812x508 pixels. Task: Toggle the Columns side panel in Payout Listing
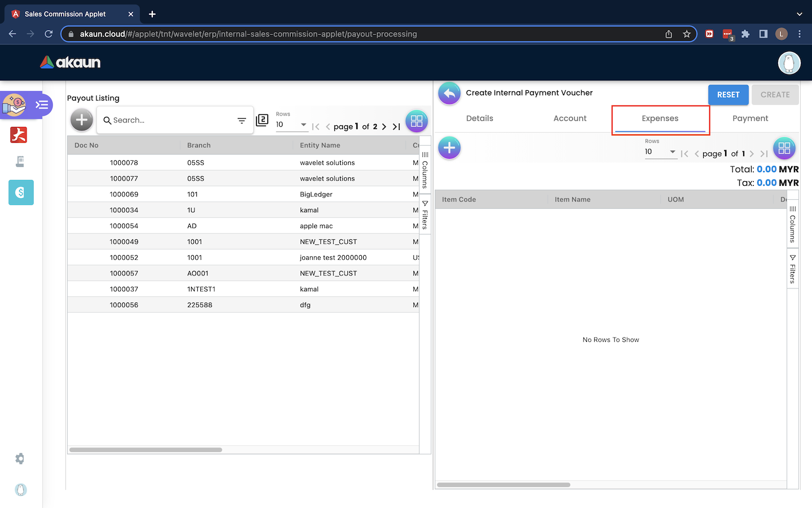click(x=425, y=170)
